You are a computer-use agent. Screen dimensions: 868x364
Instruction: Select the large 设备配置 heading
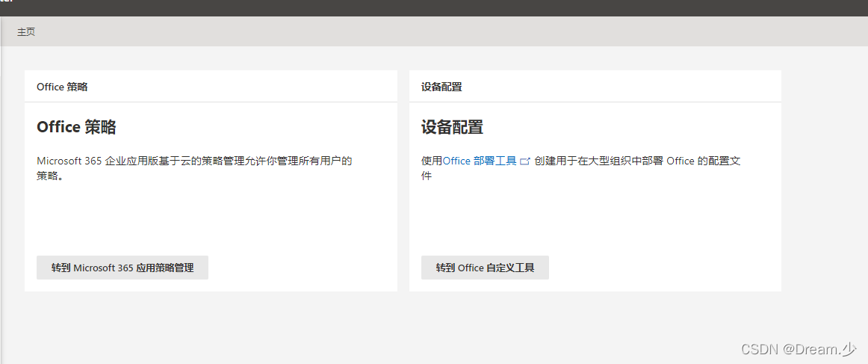[x=452, y=127]
